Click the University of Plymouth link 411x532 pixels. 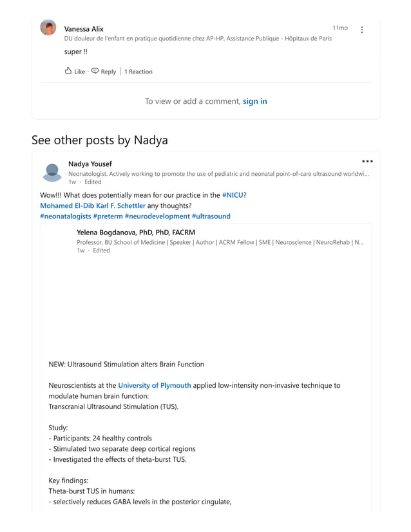[155, 385]
